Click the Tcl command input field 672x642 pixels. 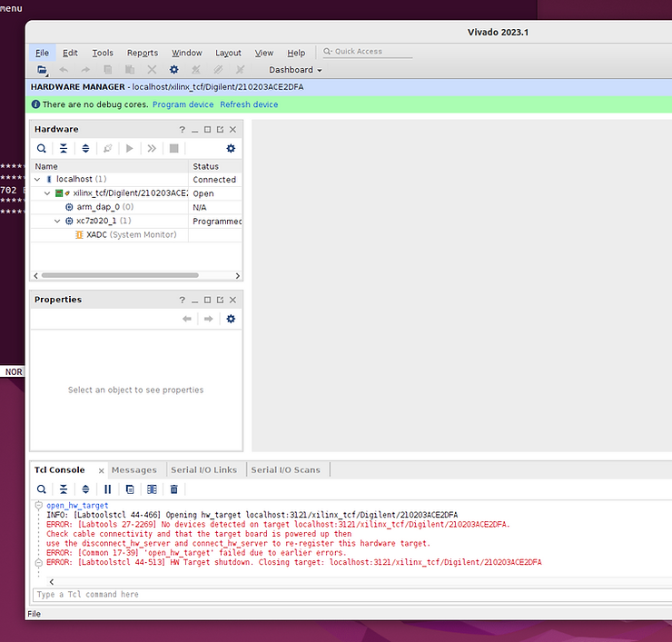(351, 595)
